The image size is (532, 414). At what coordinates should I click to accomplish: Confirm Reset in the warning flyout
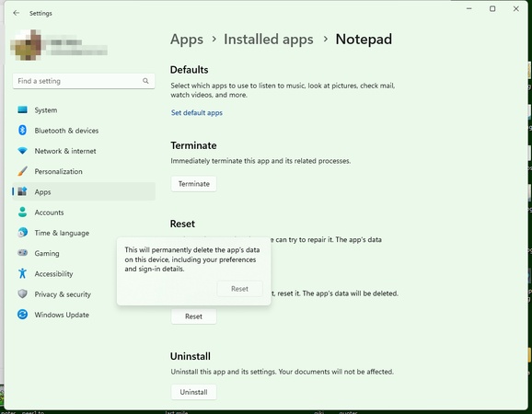239,289
